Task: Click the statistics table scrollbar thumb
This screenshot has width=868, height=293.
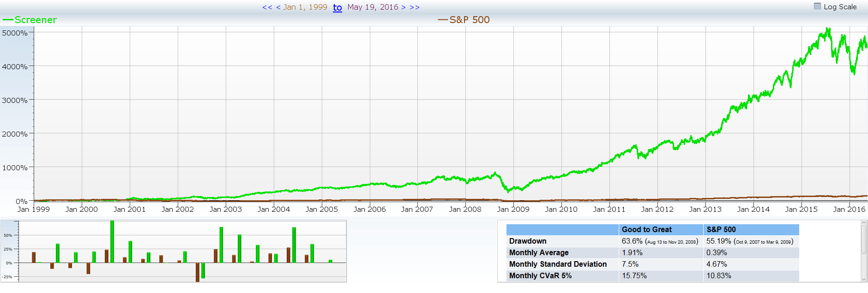Action: (x=864, y=239)
